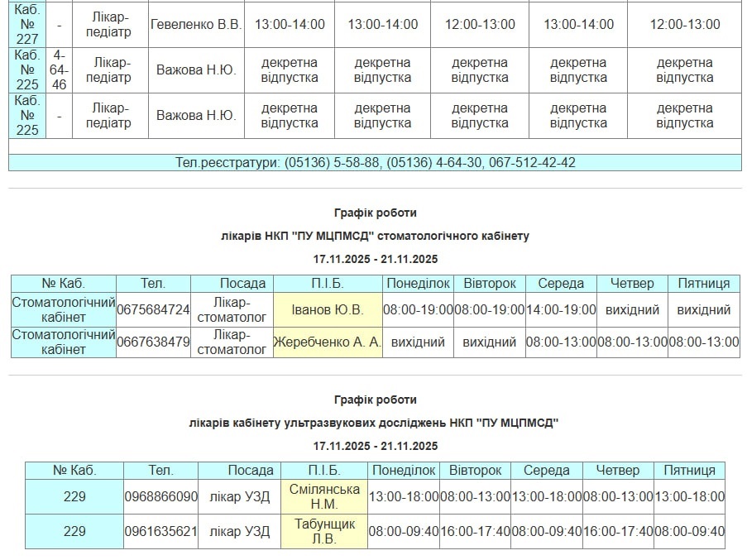Click Понеділок header in the dental table
The width and height of the screenshot is (747, 560).
(x=418, y=284)
